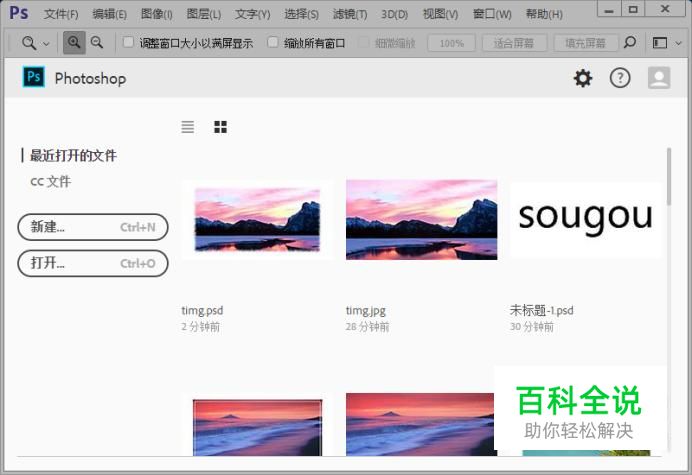This screenshot has width=692, height=475.
Task: Open the 滤镜(T) menu
Action: coord(350,14)
